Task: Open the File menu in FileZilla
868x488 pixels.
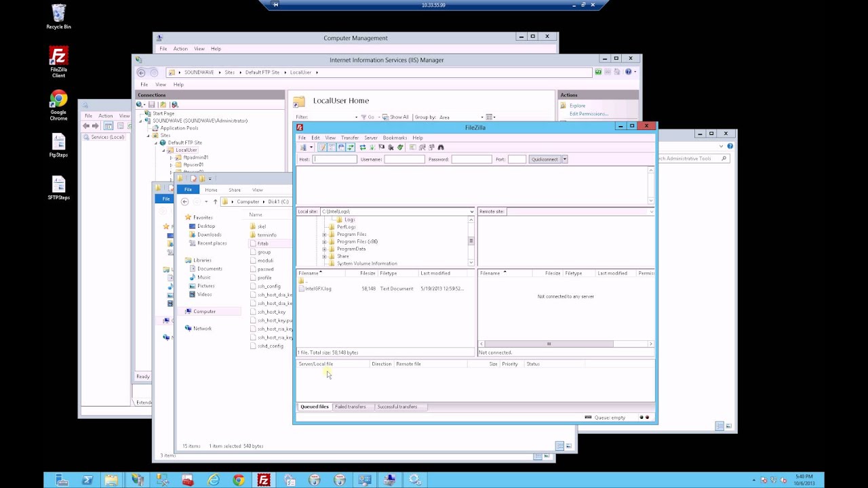Action: point(302,138)
